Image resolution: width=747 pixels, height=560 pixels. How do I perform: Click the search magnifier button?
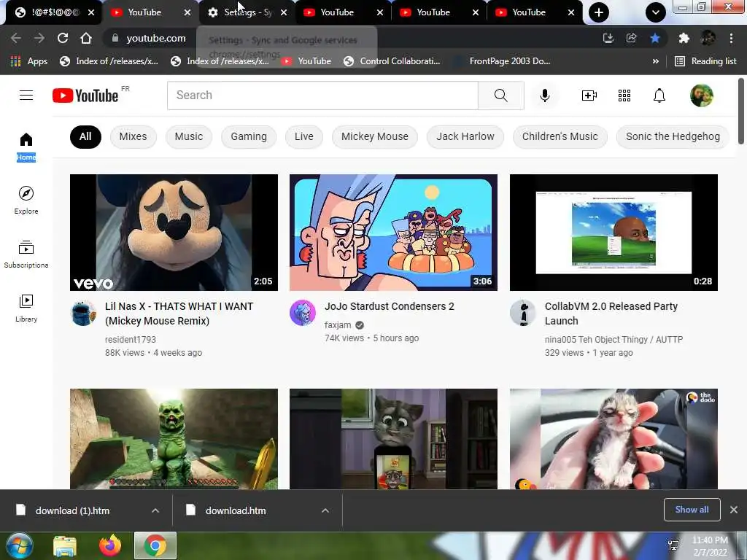(x=500, y=96)
